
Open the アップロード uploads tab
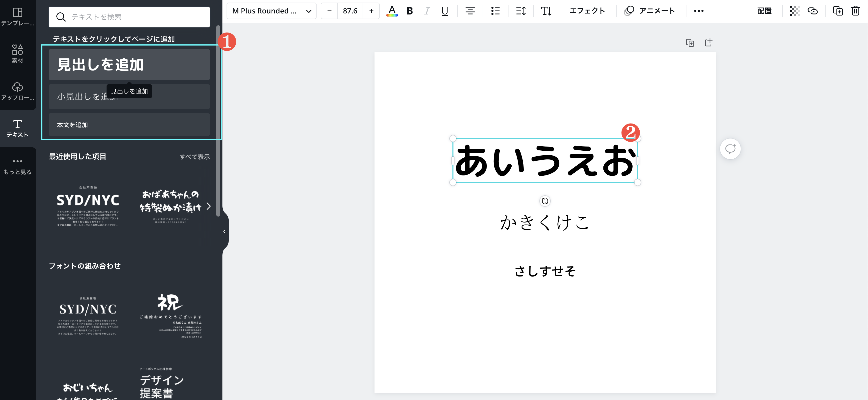click(18, 91)
